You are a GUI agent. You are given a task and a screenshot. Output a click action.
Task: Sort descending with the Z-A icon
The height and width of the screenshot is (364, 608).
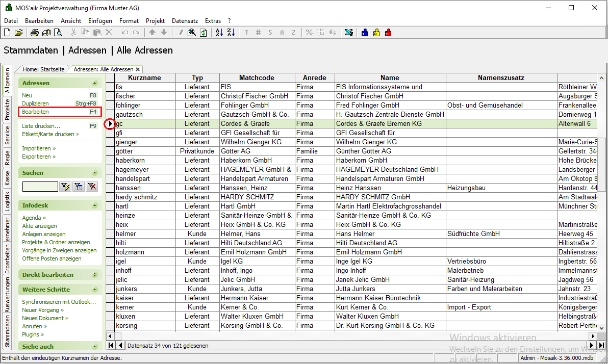click(x=231, y=33)
